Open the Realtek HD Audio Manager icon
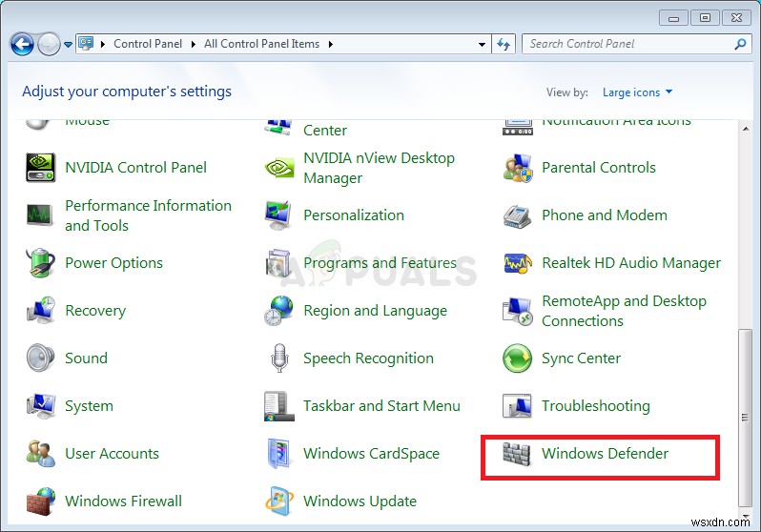The height and width of the screenshot is (532, 761). pos(518,263)
